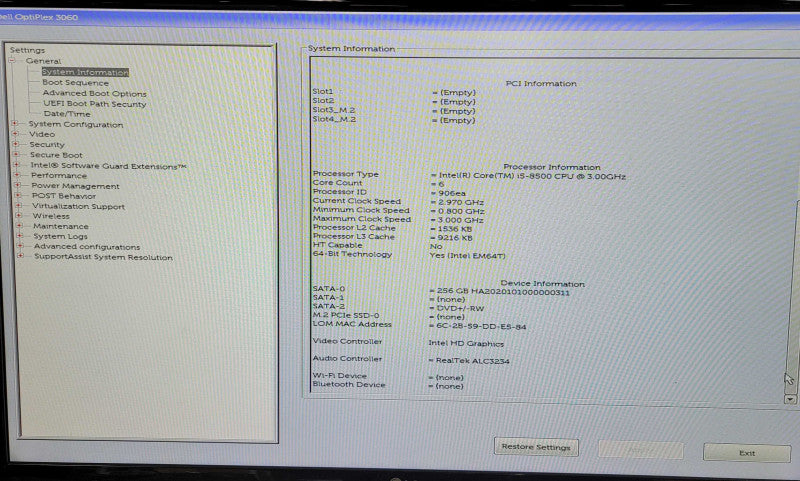Click the 64-Bit Technology value
The height and width of the screenshot is (481, 800).
coord(467,256)
